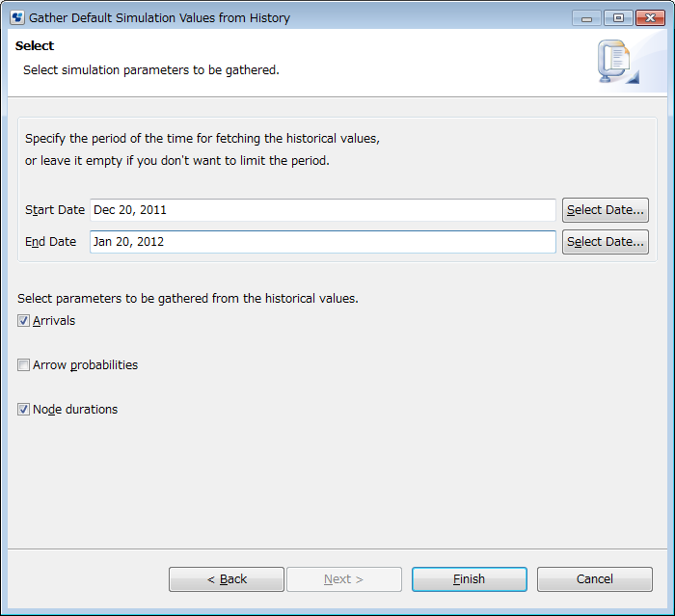Click the Finish button
This screenshot has width=675, height=616.
point(469,579)
